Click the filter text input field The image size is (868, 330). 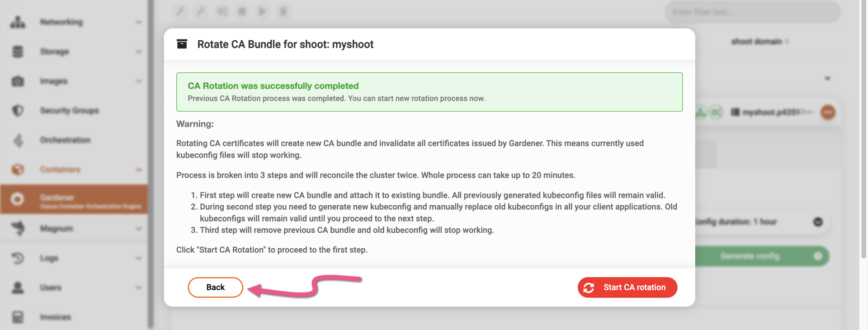(x=752, y=12)
